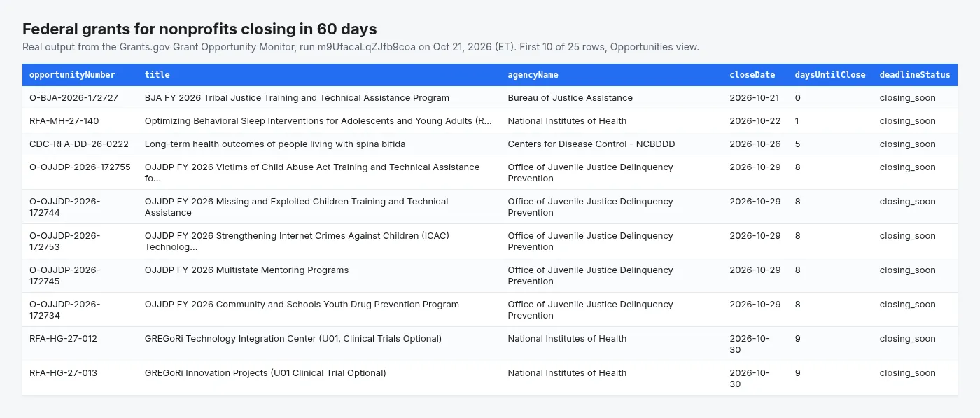Click close date in the Multistate Mentoring row
Screen dimensions: 980x418
click(755, 270)
